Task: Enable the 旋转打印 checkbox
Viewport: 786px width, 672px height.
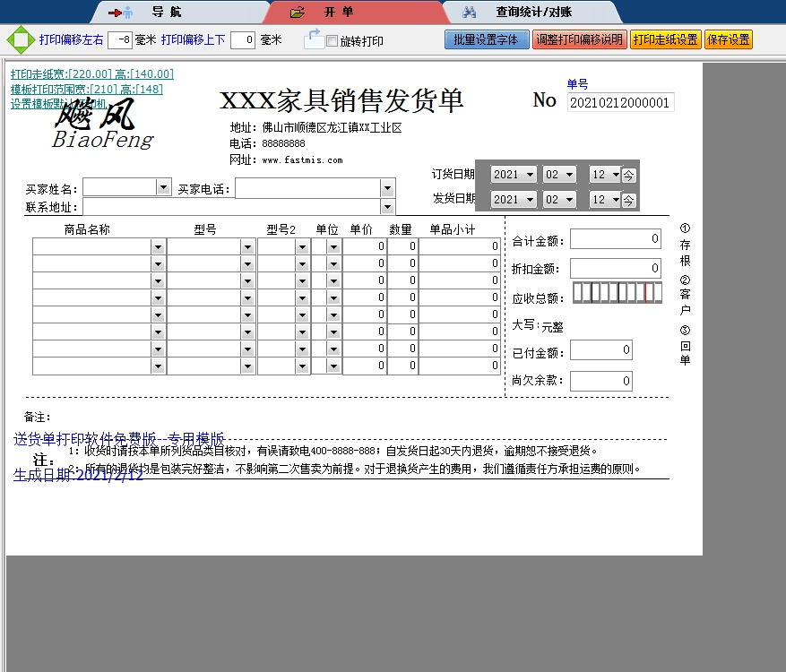Action: click(x=333, y=41)
